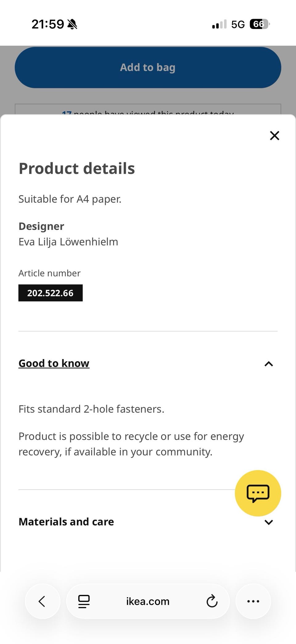This screenshot has width=296, height=644.
Task: Tap the Product details heading
Action: pos(77,168)
